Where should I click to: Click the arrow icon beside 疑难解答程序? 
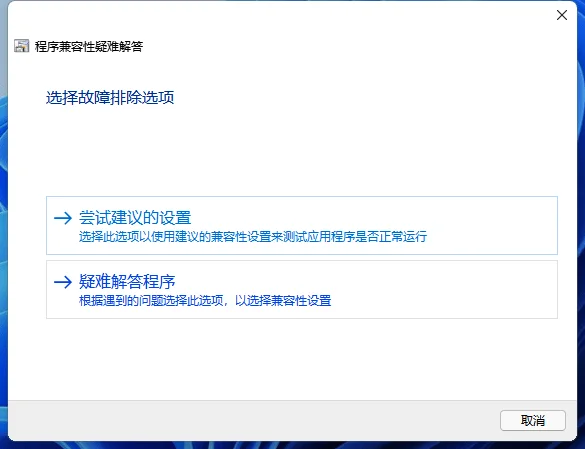click(63, 282)
